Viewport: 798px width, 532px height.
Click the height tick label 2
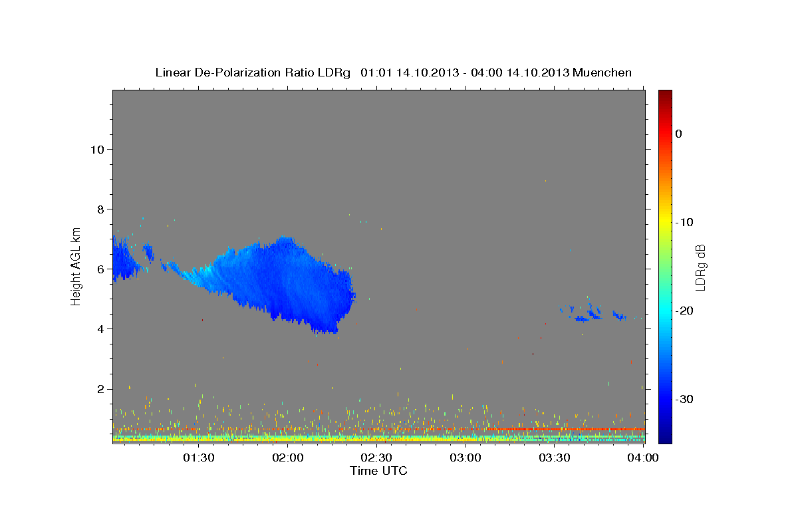(x=100, y=388)
